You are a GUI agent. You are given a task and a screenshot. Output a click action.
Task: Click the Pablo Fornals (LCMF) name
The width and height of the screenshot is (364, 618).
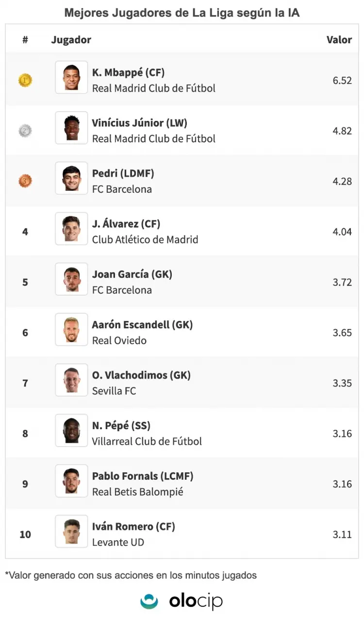coord(143,476)
